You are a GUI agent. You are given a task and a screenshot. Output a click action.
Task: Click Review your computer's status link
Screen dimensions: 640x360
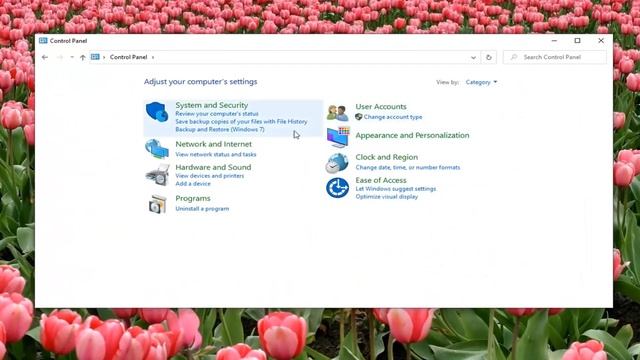[217, 114]
